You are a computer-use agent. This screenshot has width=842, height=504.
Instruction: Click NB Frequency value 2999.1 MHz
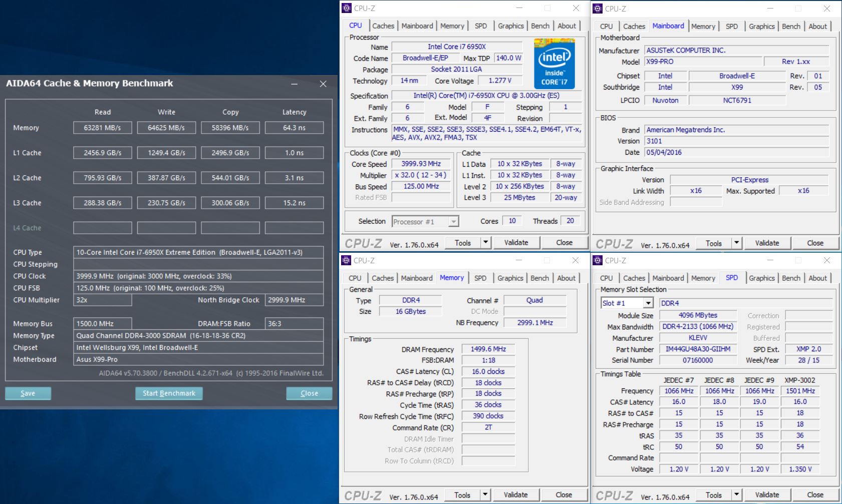pyautogui.click(x=535, y=323)
